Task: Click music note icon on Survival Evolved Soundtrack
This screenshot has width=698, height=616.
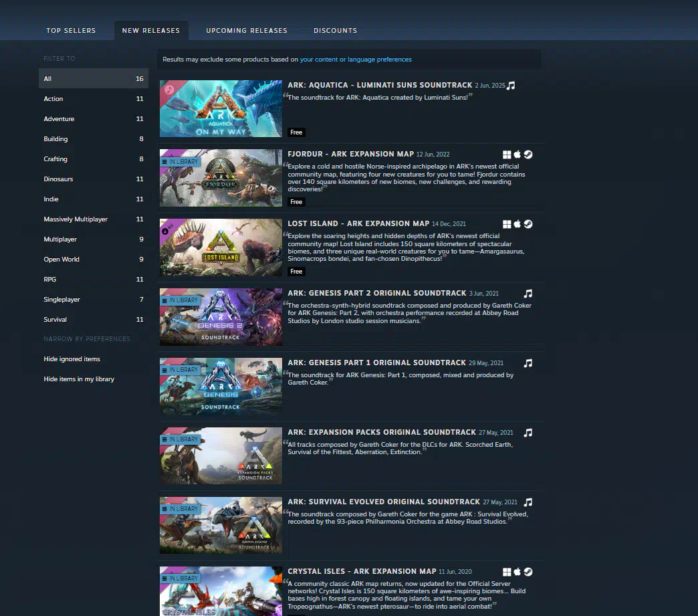Action: point(528,502)
